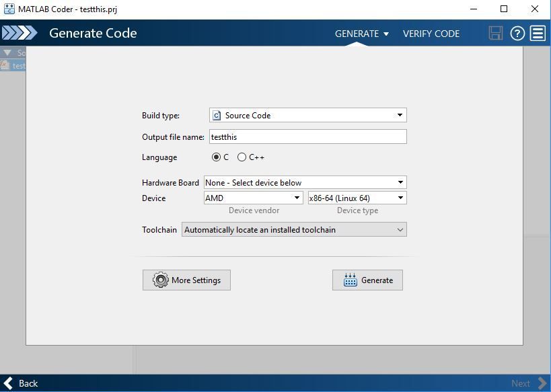The width and height of the screenshot is (551, 392).
Task: Click the Next arrow icon
Action: click(x=542, y=383)
